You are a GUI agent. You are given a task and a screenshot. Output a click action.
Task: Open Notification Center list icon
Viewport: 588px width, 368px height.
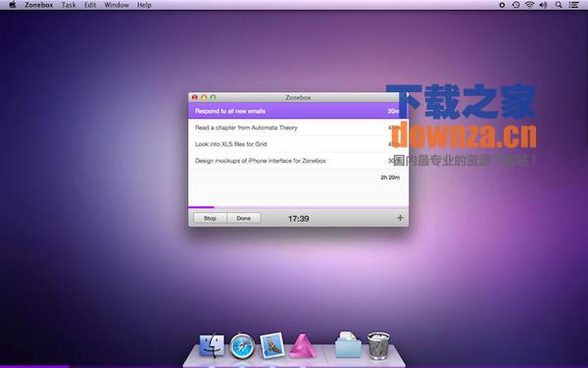pyautogui.click(x=573, y=5)
